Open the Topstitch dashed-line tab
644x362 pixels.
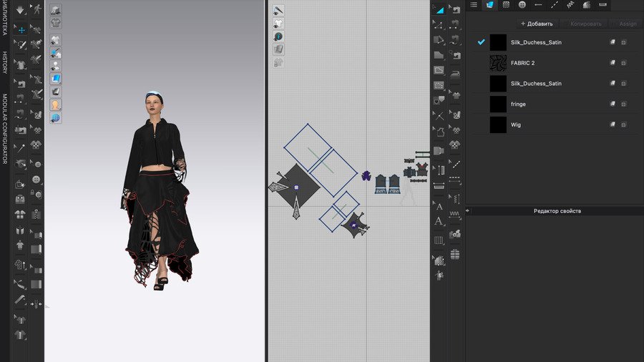click(x=554, y=5)
